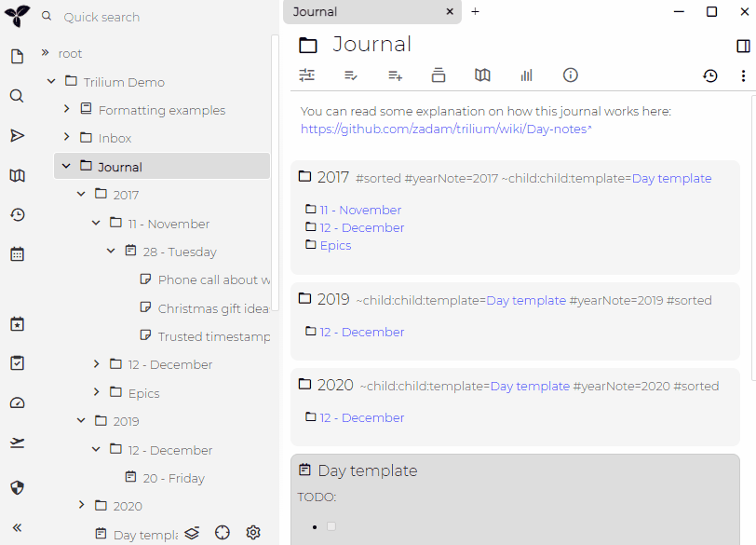Open the Note Map ribbon icon

482,75
